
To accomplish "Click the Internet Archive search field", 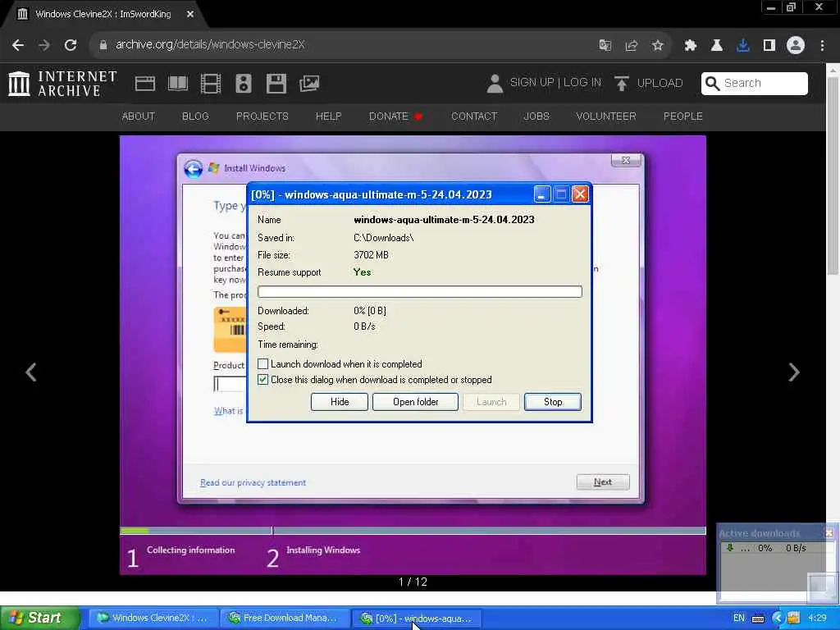I will pos(755,83).
